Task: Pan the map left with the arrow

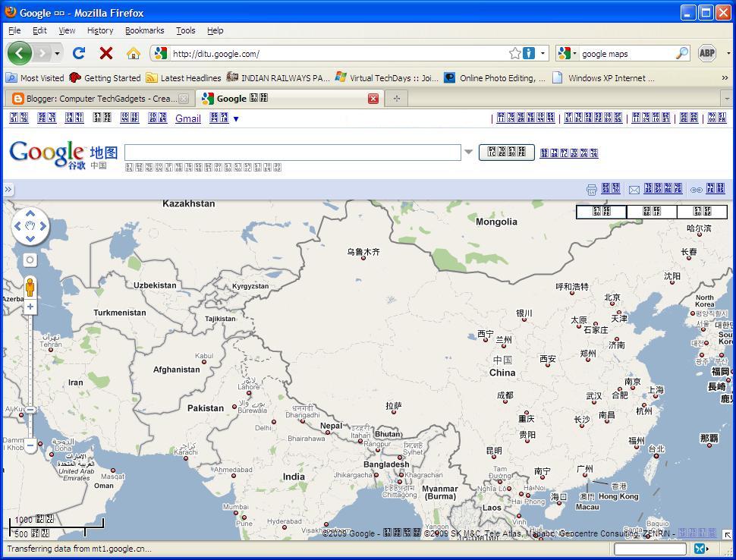Action: tap(17, 226)
